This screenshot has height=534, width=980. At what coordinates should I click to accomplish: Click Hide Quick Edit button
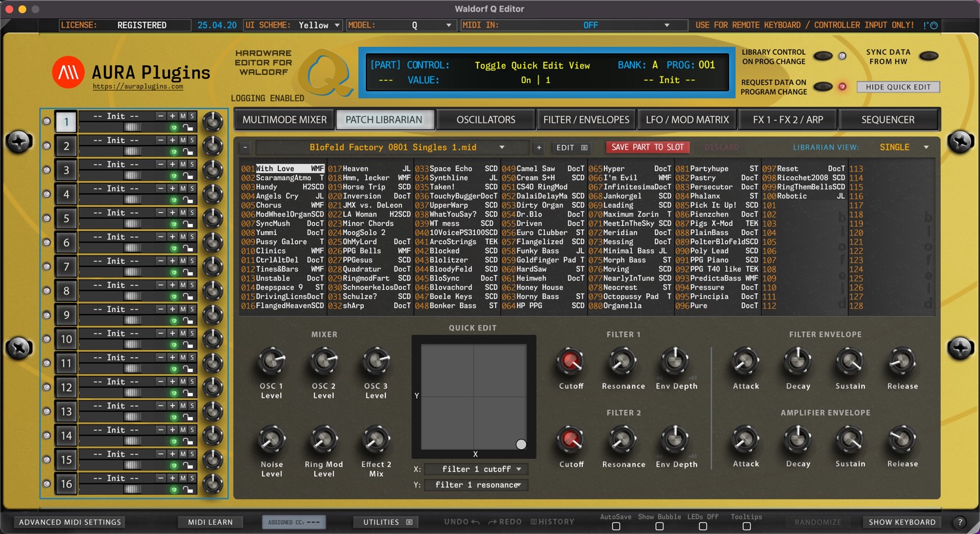pos(898,87)
